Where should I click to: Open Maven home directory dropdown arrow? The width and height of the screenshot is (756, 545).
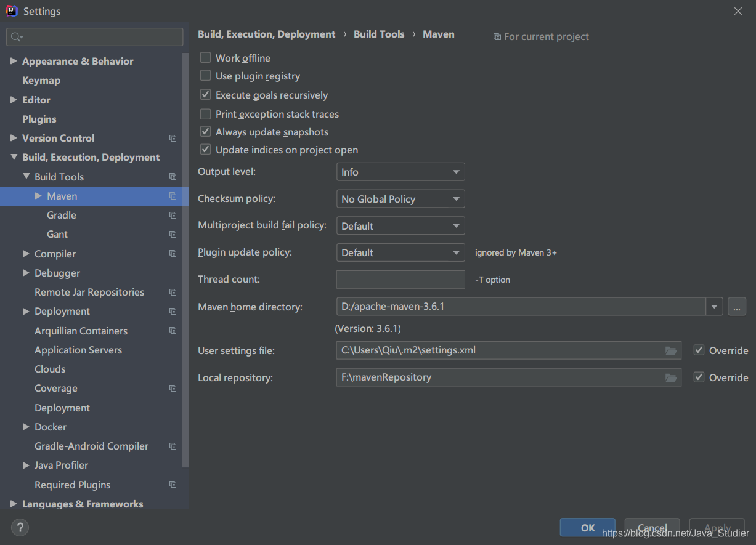coord(715,306)
